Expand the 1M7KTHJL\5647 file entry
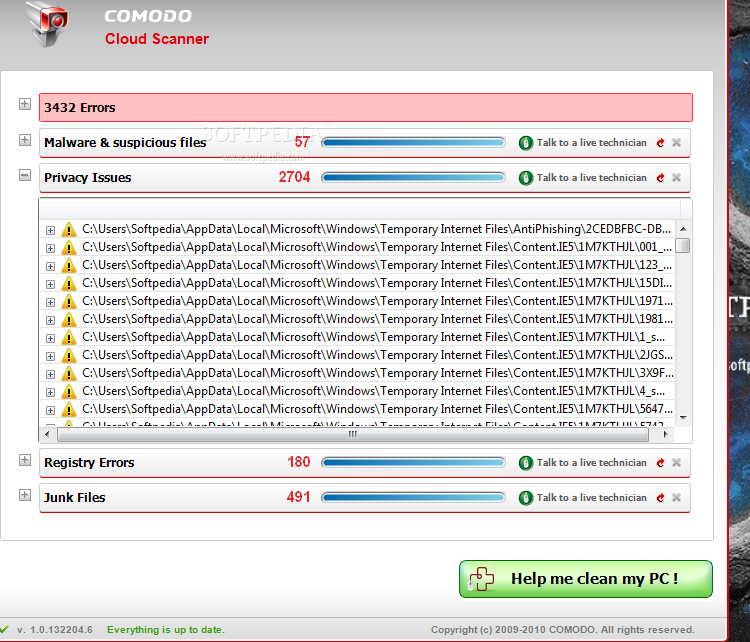Viewport: 750px width, 642px height. tap(50, 410)
